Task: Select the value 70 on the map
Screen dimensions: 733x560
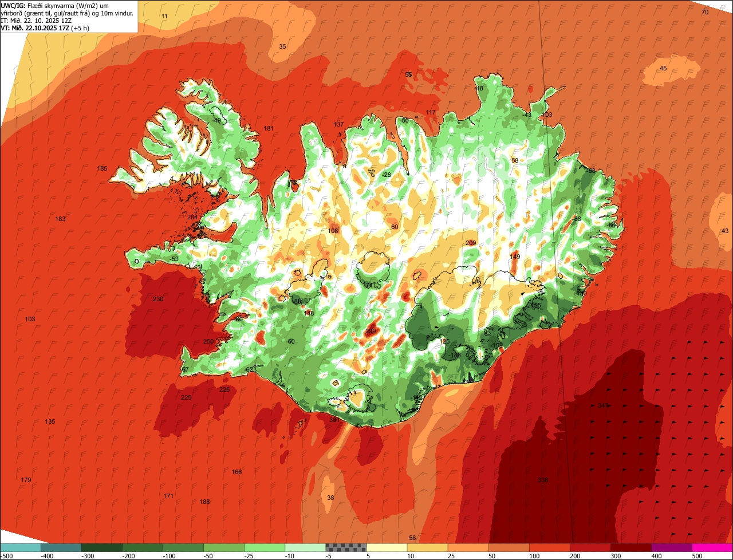Action: 705,12
